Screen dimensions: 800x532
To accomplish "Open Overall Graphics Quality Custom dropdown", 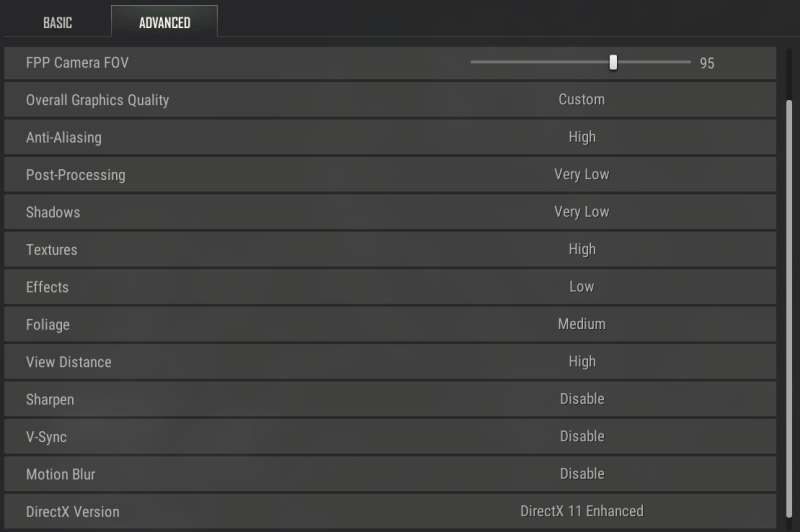I will tap(581, 100).
